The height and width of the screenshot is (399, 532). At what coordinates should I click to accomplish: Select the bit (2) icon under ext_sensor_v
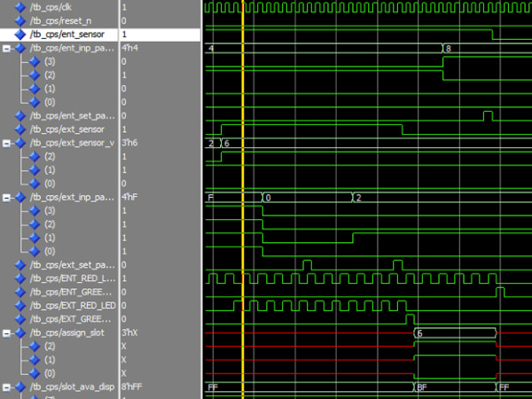(35, 156)
